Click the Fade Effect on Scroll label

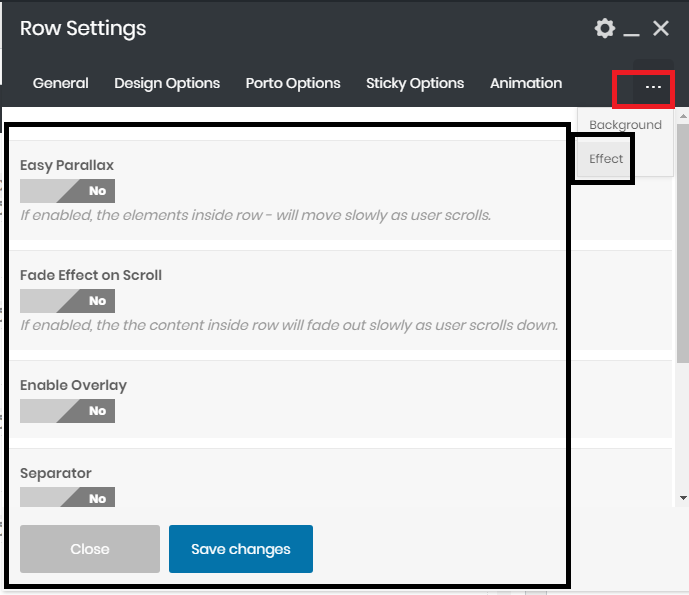tap(91, 275)
